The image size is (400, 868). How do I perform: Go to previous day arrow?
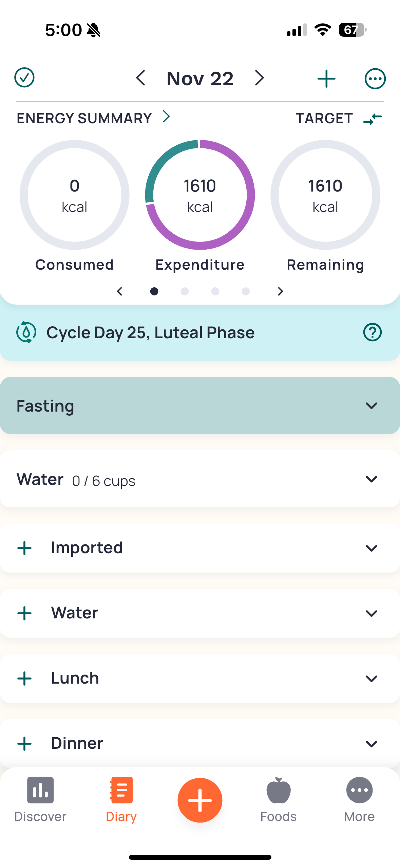[x=140, y=78]
